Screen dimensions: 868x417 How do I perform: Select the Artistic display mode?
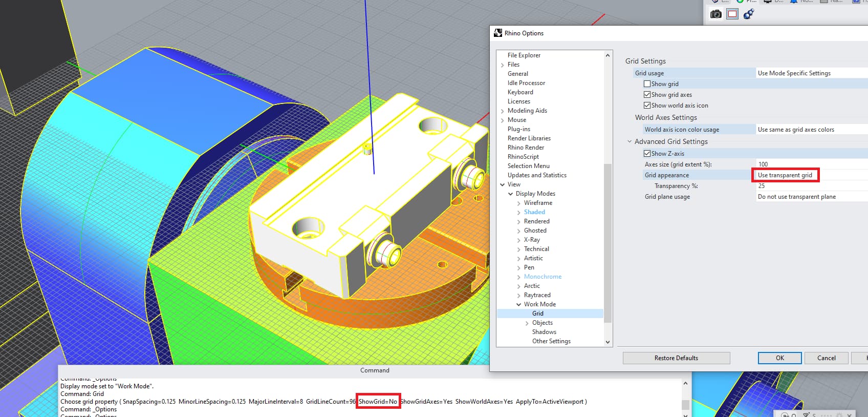pos(533,258)
